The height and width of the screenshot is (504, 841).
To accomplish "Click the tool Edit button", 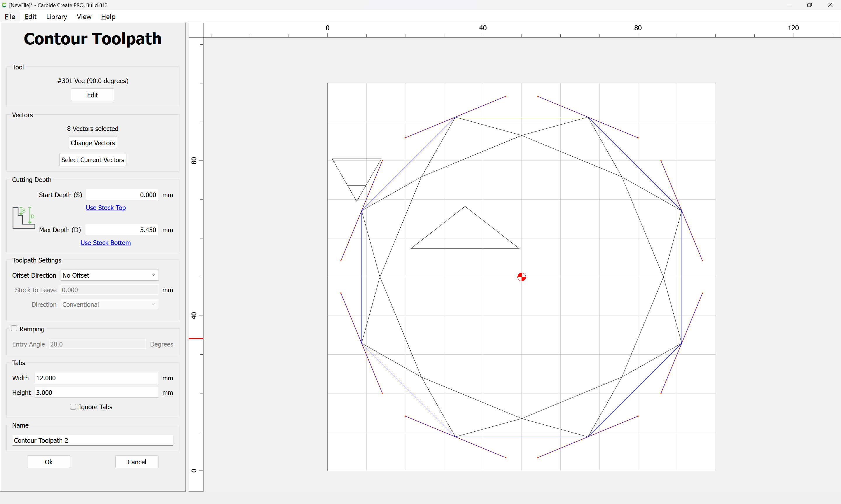I will coord(93,95).
